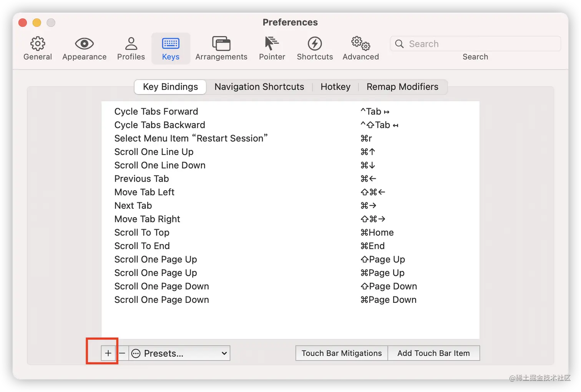
Task: Switch to the Hotkey tab
Action: (335, 87)
